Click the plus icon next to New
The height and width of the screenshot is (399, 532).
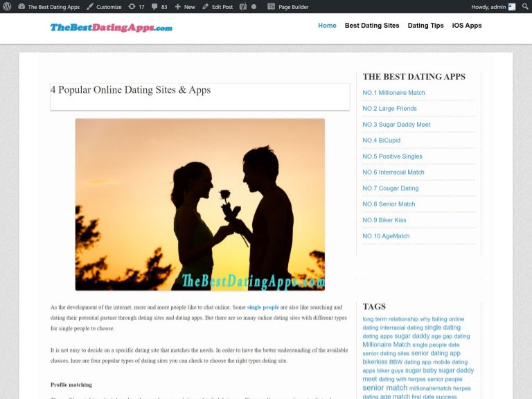178,6
